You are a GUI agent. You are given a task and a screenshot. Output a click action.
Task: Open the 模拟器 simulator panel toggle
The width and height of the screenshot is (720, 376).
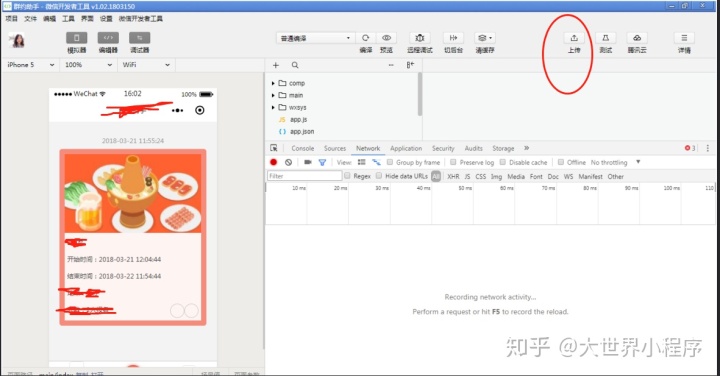tap(76, 38)
